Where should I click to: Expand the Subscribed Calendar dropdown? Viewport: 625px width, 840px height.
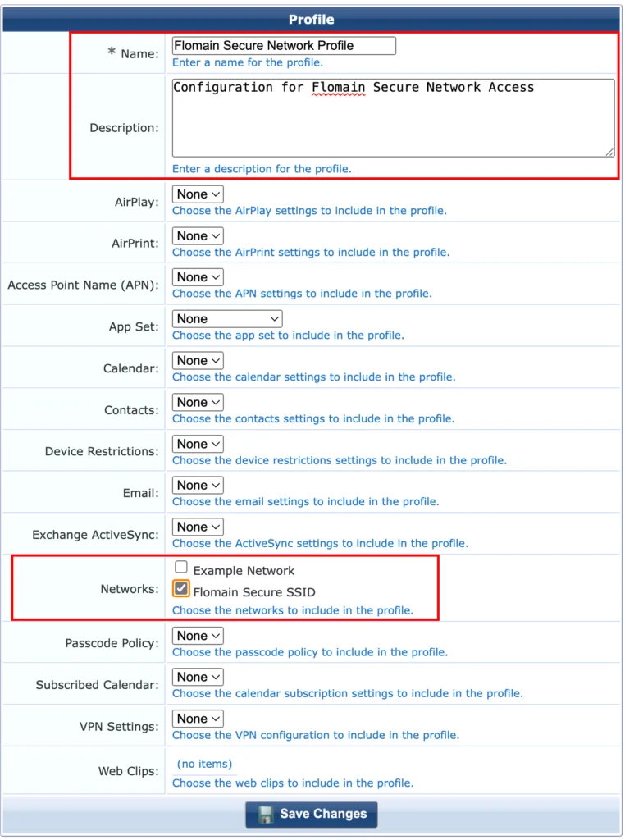click(x=197, y=676)
